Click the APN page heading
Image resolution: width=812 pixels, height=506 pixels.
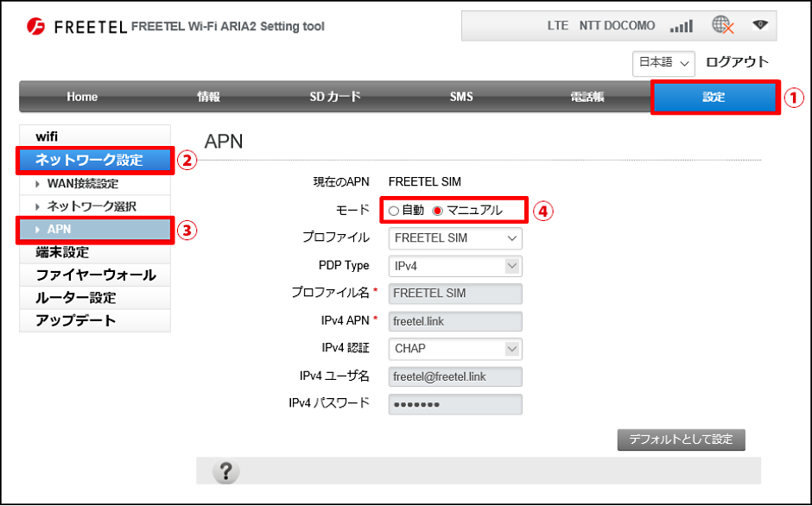tap(224, 142)
